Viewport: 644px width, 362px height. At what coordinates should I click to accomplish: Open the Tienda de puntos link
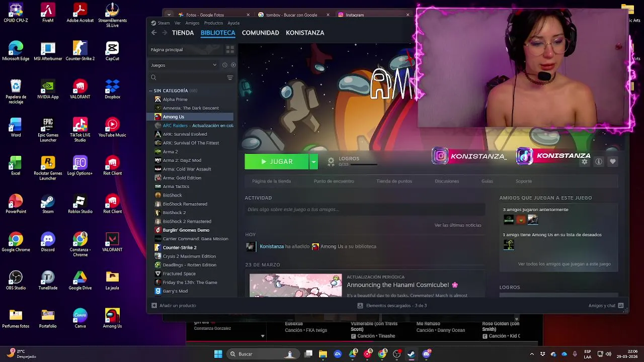point(394,181)
